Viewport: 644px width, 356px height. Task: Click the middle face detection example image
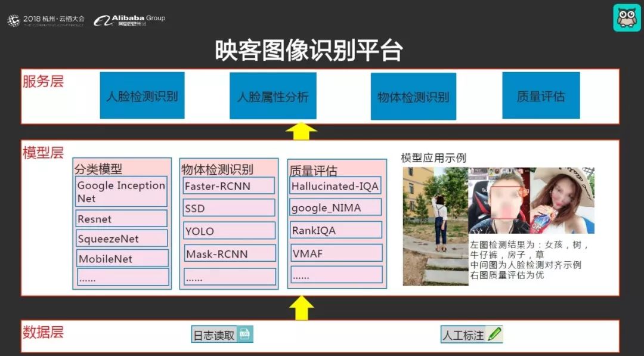click(499, 200)
